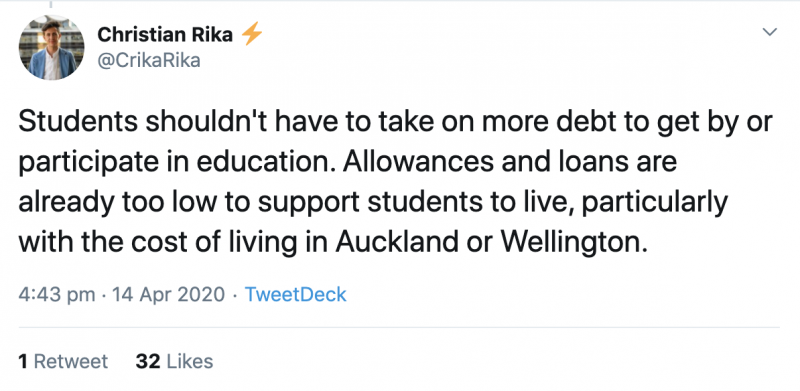View the 32 Likes list
800x391 pixels.
click(174, 361)
